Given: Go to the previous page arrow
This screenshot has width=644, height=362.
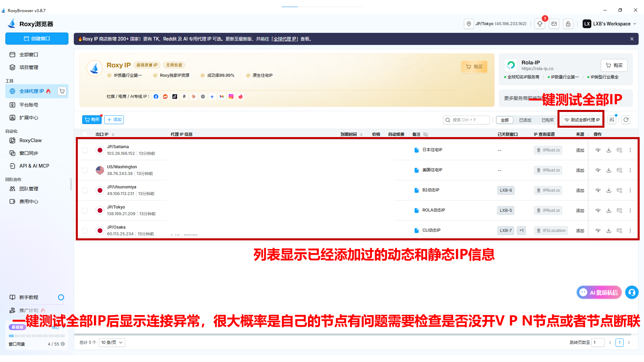Looking at the screenshot, I should point(610,343).
